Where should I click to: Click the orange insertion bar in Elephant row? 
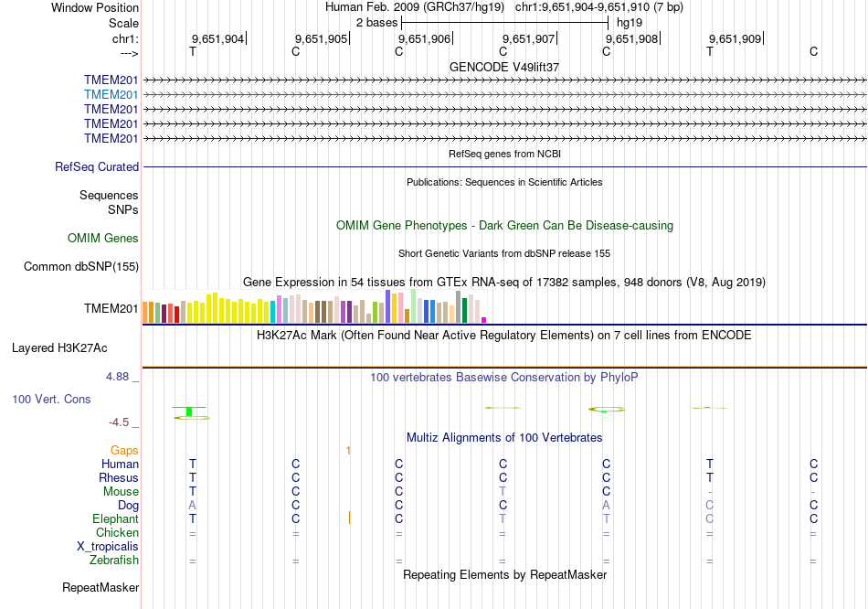click(x=349, y=518)
